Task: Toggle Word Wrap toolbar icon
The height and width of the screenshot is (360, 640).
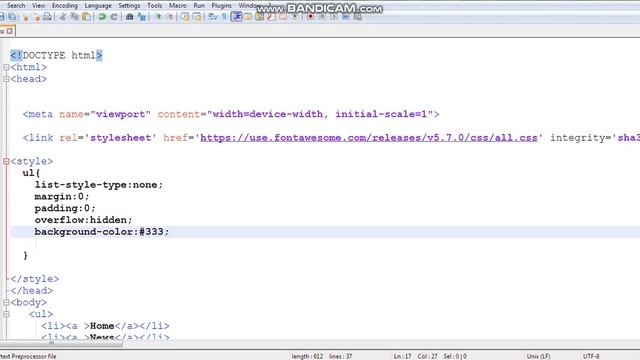Action: click(x=212, y=17)
